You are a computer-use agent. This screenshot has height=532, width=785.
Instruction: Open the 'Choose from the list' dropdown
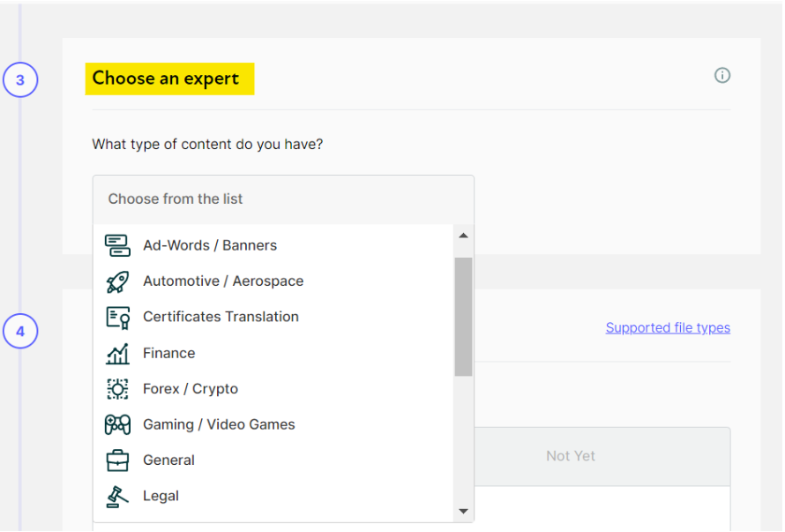point(283,199)
